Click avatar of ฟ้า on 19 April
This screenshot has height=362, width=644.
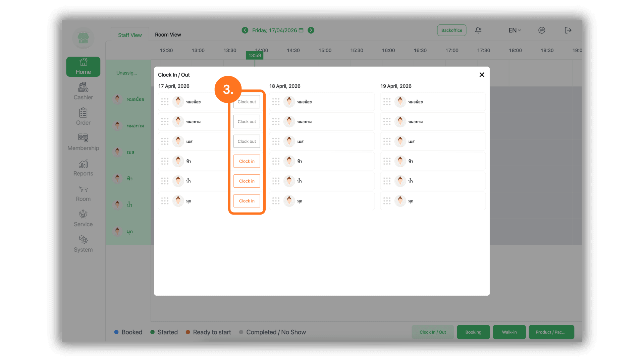pos(400,161)
